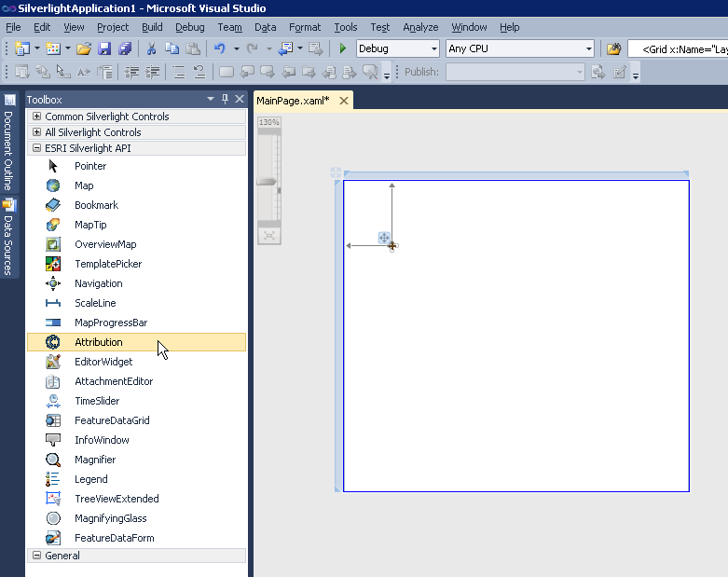728x577 pixels.
Task: Select the Pointer tool in Toolbox
Action: [136, 166]
